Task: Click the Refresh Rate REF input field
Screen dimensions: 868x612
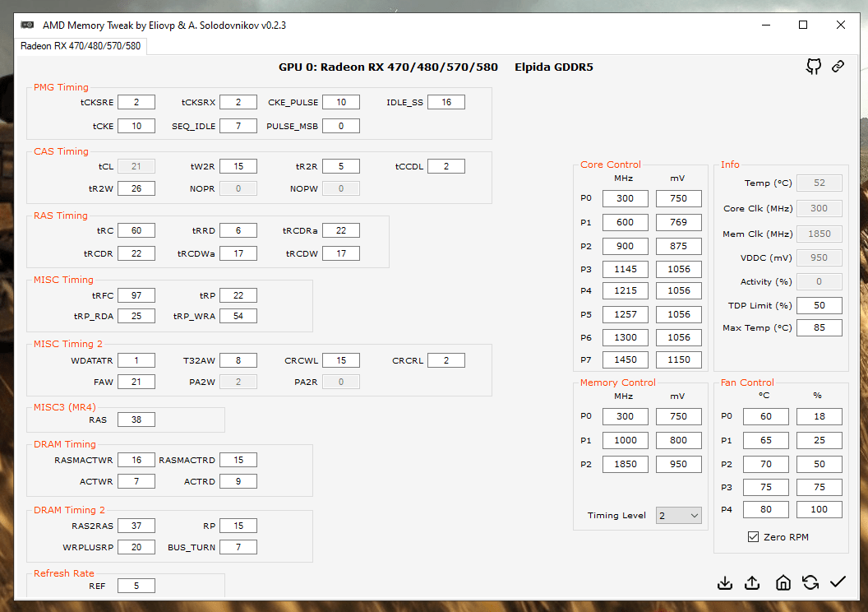Action: point(136,586)
